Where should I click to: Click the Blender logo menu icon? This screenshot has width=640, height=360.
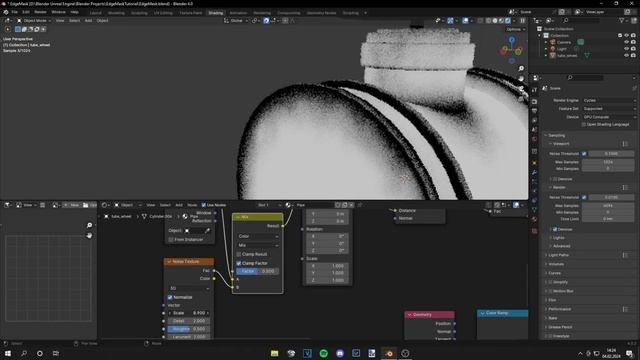pyautogui.click(x=6, y=12)
